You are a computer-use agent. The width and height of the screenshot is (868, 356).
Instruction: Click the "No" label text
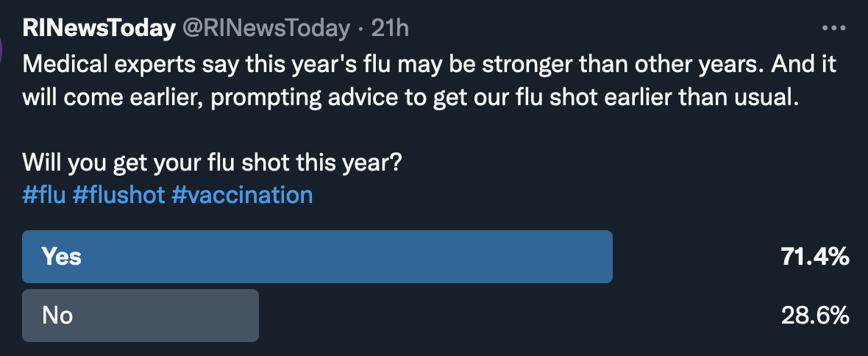[58, 316]
